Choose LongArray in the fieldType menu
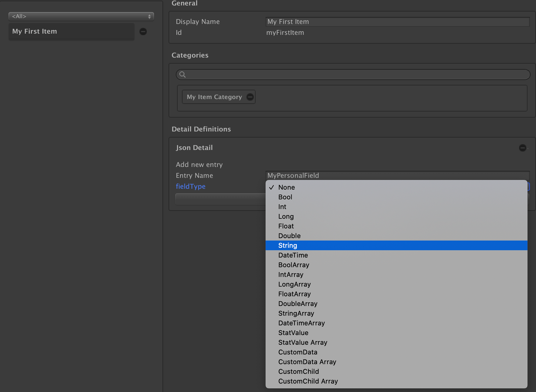536x392 pixels. (397, 284)
